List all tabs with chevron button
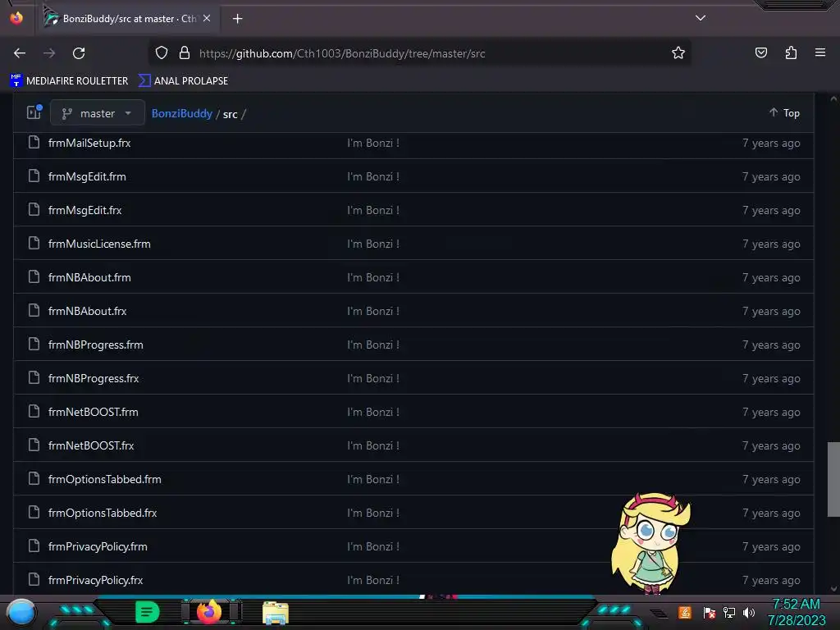Viewport: 840px width, 630px height. click(x=701, y=18)
